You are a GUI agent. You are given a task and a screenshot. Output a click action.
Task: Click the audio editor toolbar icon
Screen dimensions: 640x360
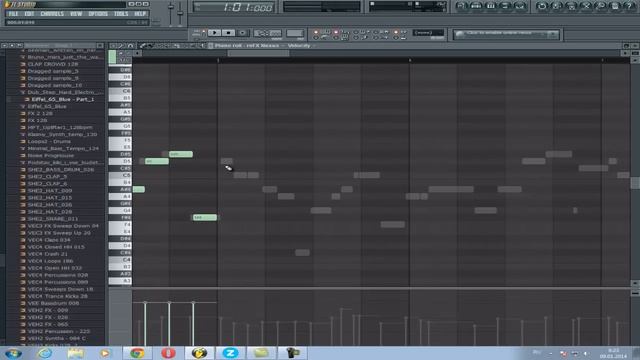(586, 6)
